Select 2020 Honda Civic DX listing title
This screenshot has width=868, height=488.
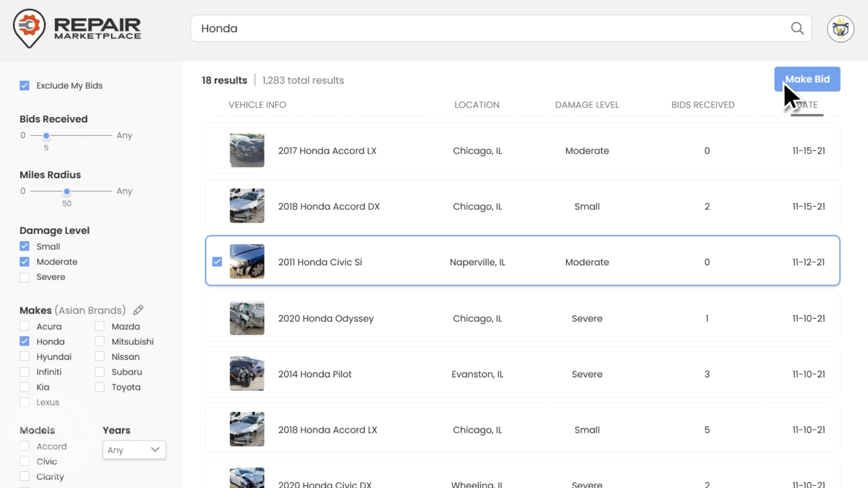point(325,484)
